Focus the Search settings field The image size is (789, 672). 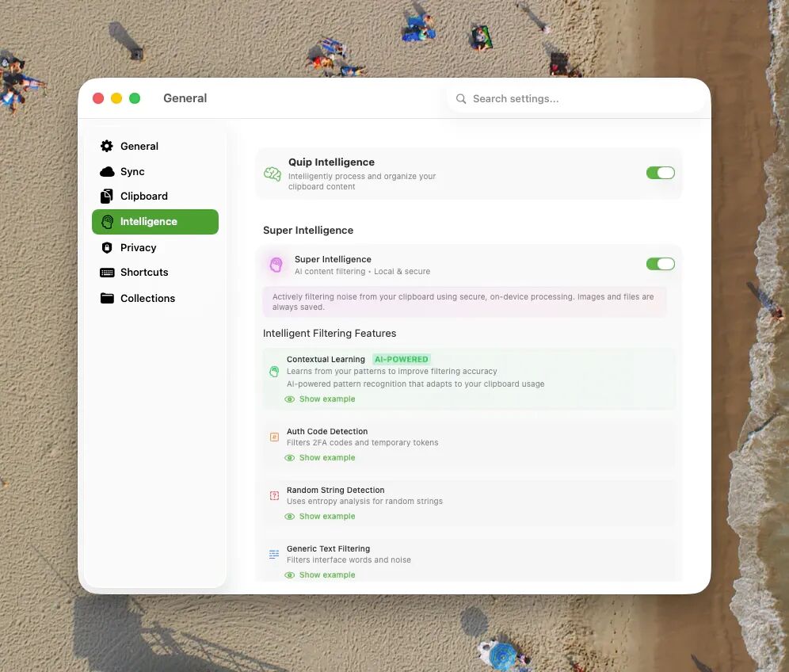click(x=576, y=99)
